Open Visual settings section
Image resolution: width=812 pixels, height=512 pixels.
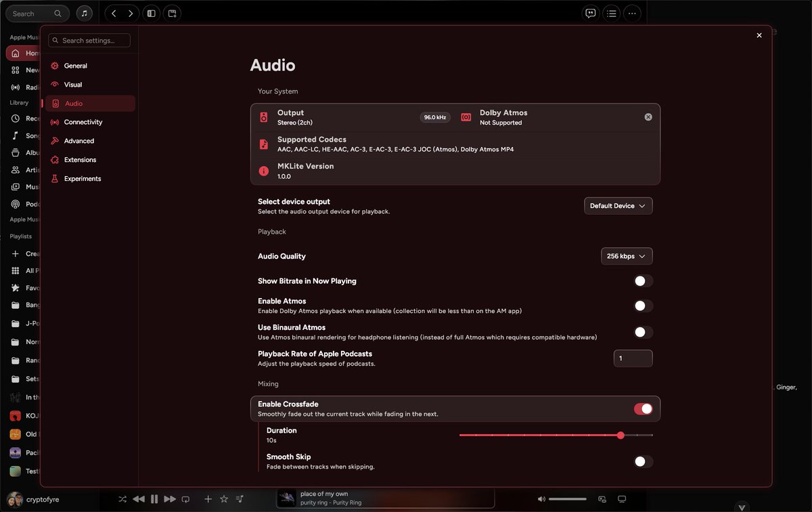(89, 85)
